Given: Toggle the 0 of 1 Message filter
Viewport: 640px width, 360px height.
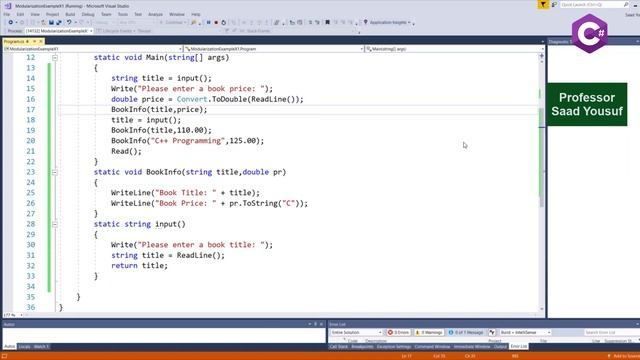Looking at the screenshot, I should pos(466,332).
